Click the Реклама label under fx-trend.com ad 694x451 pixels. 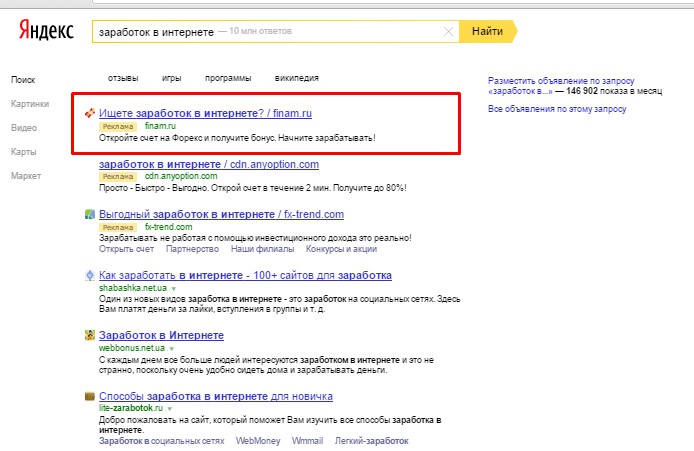click(118, 227)
